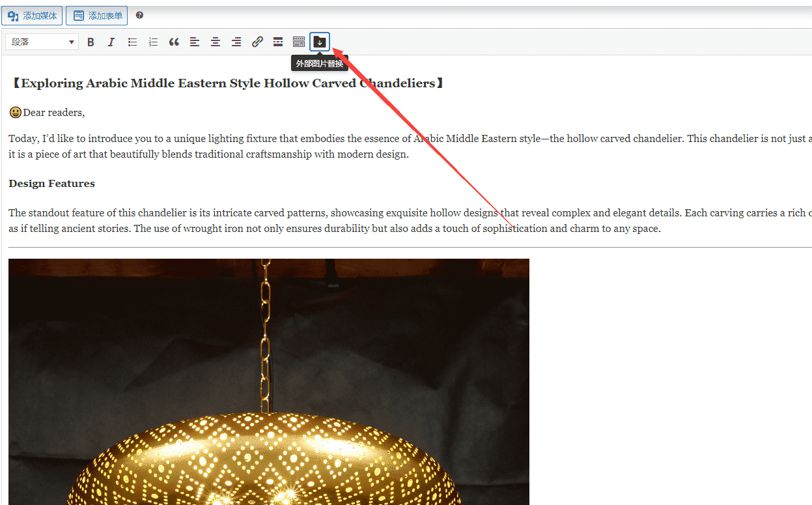The height and width of the screenshot is (505, 812).
Task: Insert a numbered list
Action: (153, 42)
